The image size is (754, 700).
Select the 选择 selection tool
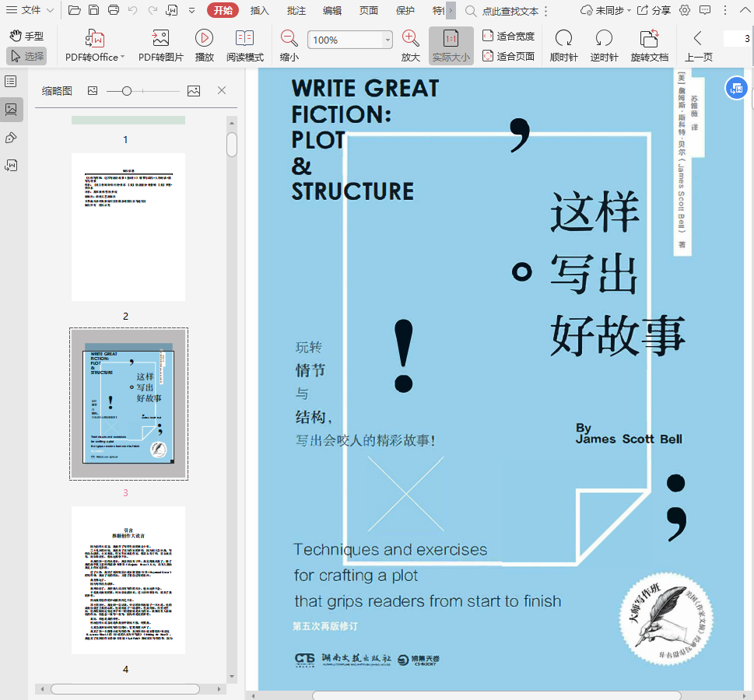point(26,56)
